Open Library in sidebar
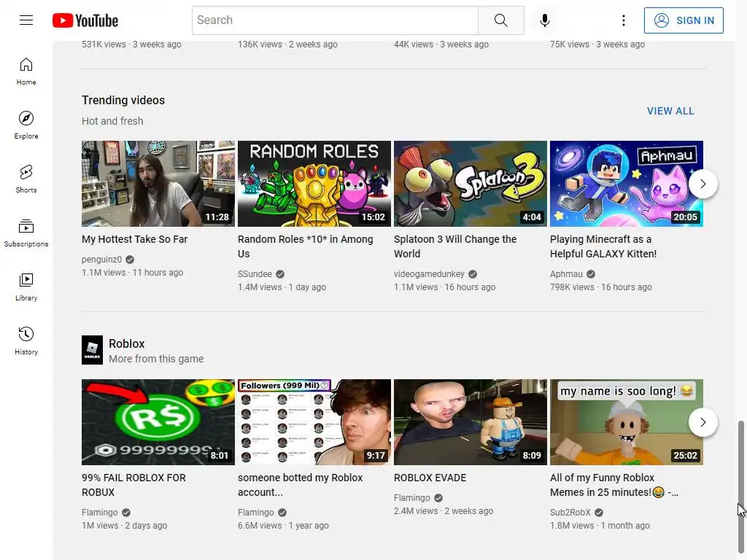The width and height of the screenshot is (747, 560). coord(26,287)
